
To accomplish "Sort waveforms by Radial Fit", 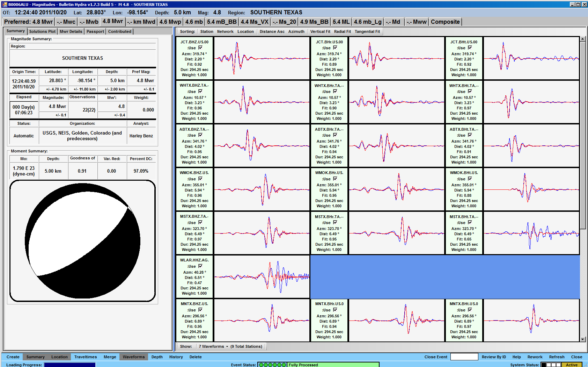I will [343, 31].
